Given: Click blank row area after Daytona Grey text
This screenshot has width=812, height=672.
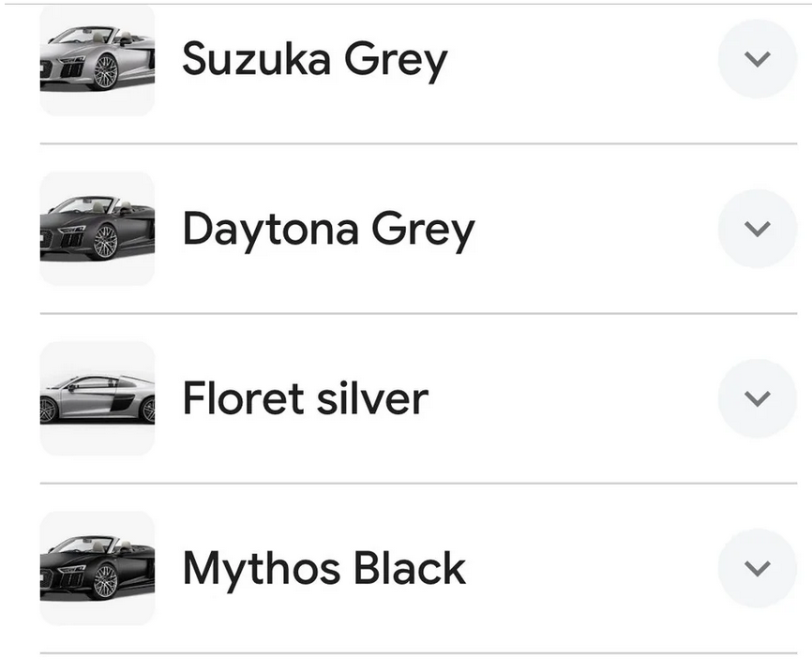Looking at the screenshot, I should point(595,230).
